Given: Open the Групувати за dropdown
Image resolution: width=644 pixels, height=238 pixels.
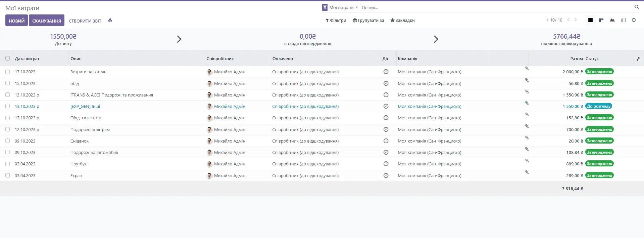Looking at the screenshot, I should (368, 21).
